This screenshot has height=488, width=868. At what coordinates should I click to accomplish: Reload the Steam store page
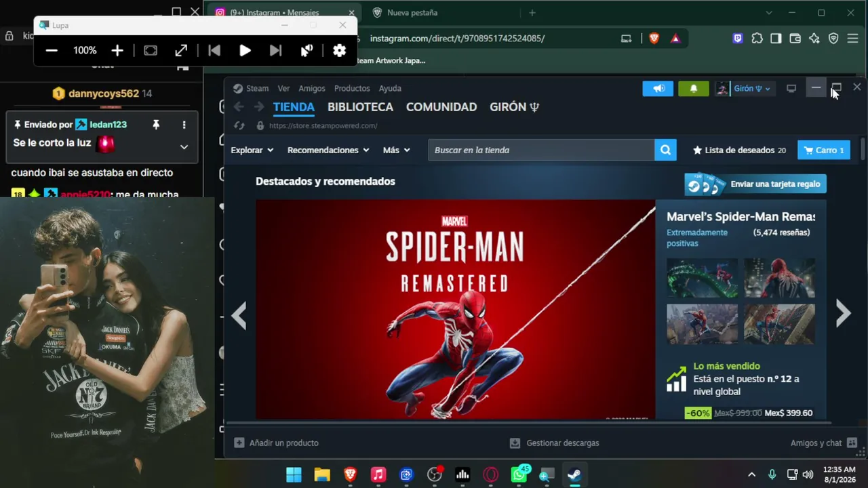[239, 125]
